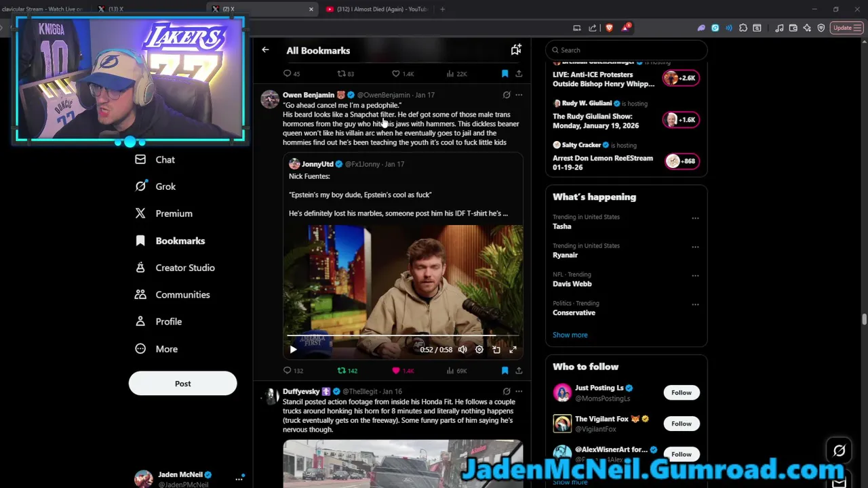The image size is (868, 488).
Task: Click the add bookmark folder icon
Action: [516, 49]
